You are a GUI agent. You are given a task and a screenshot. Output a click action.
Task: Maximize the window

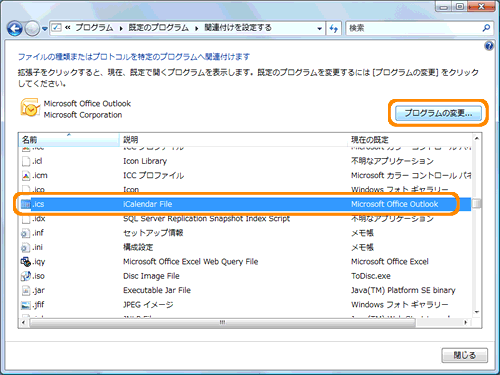460,7
